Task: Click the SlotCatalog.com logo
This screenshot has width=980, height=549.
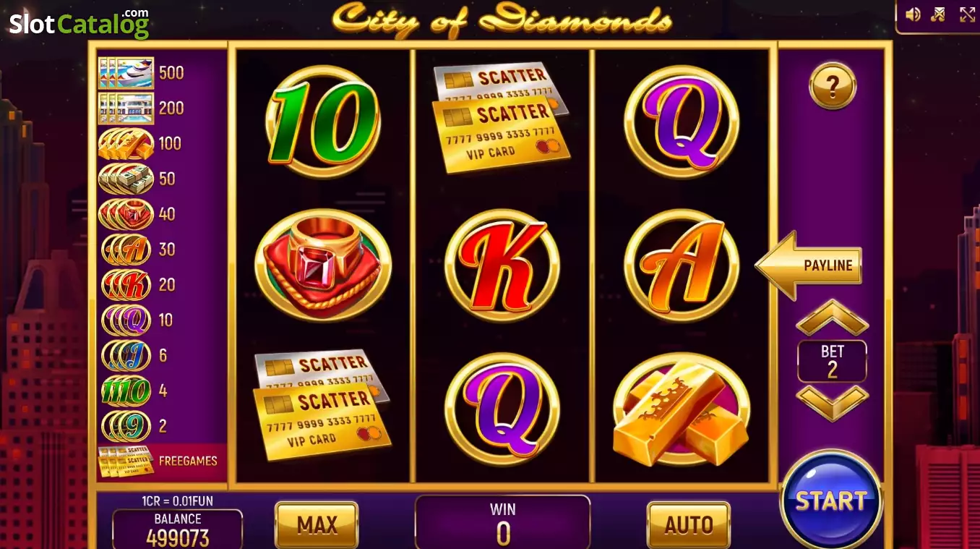Action: (x=79, y=24)
